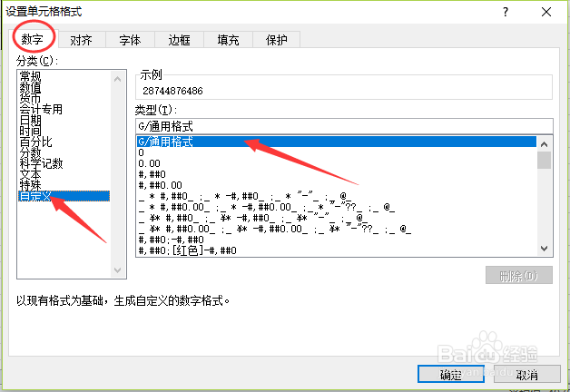The height and width of the screenshot is (392, 570).
Task: Close the 设置单元格格式 dialog
Action: tap(546, 12)
